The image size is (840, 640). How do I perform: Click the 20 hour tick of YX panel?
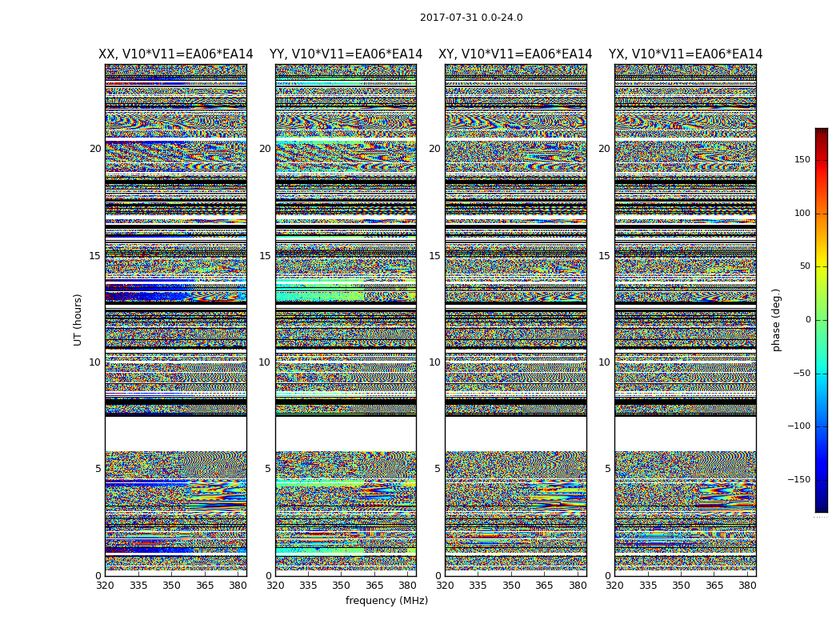(604, 149)
